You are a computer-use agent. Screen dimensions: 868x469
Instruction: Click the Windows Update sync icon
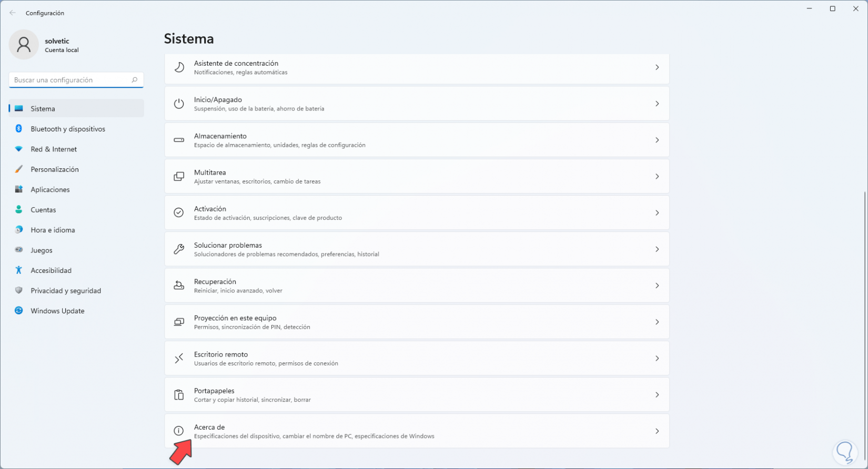[x=19, y=311]
